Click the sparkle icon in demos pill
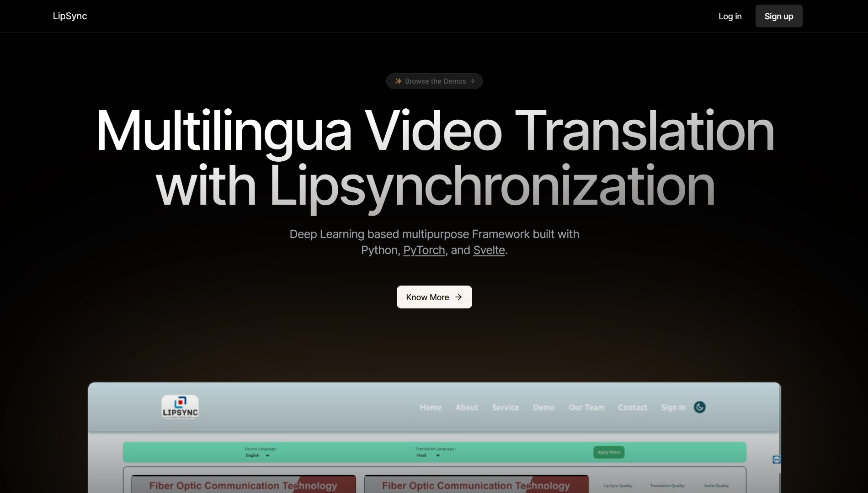The image size is (868, 493). [398, 81]
